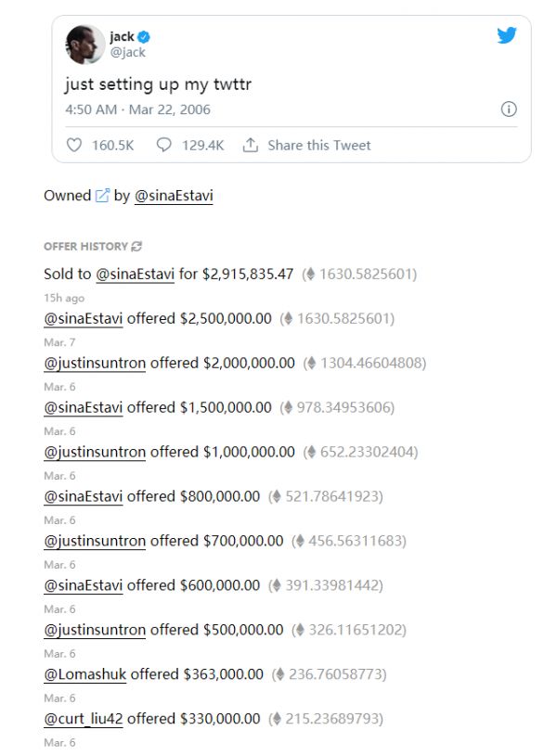This screenshot has height=756, width=557.
Task: Click the reply speech bubble icon
Action: [x=164, y=146]
